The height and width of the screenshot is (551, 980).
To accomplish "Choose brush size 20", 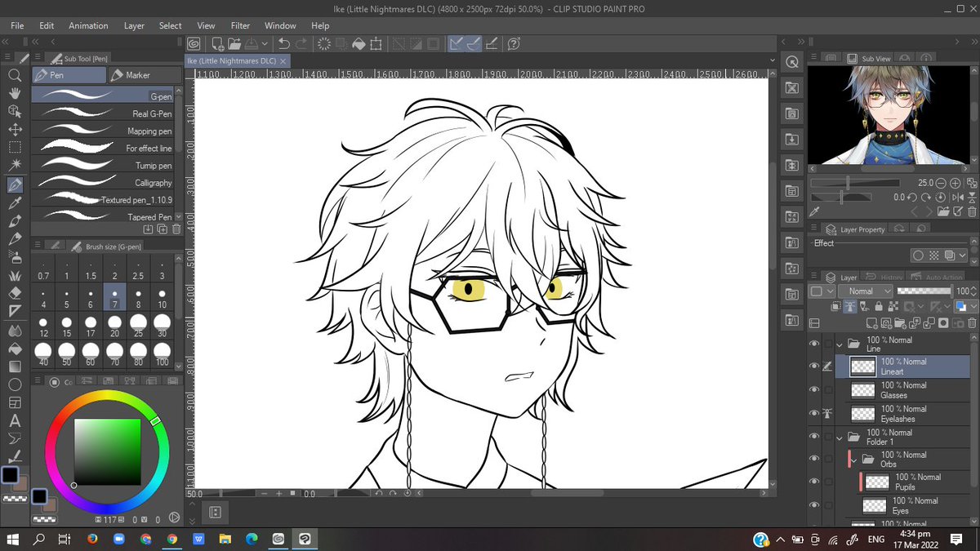I will pyautogui.click(x=114, y=327).
